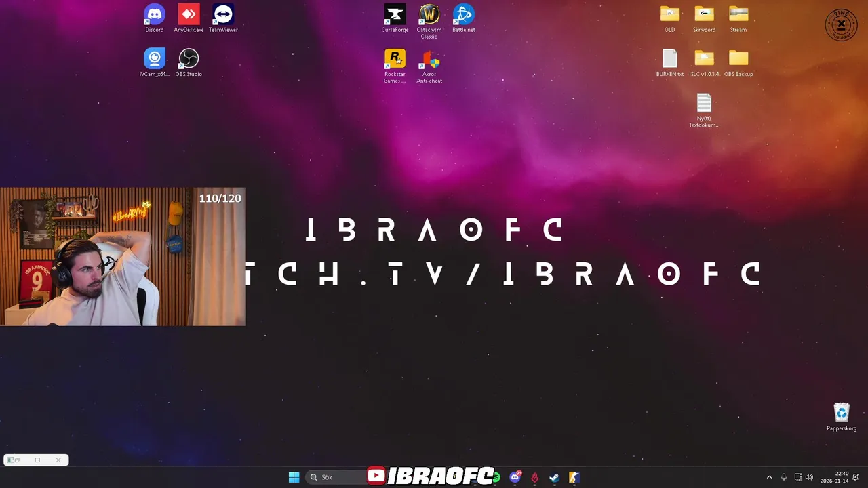
Task: Select the Rockstar Games launcher icon
Action: point(395,66)
